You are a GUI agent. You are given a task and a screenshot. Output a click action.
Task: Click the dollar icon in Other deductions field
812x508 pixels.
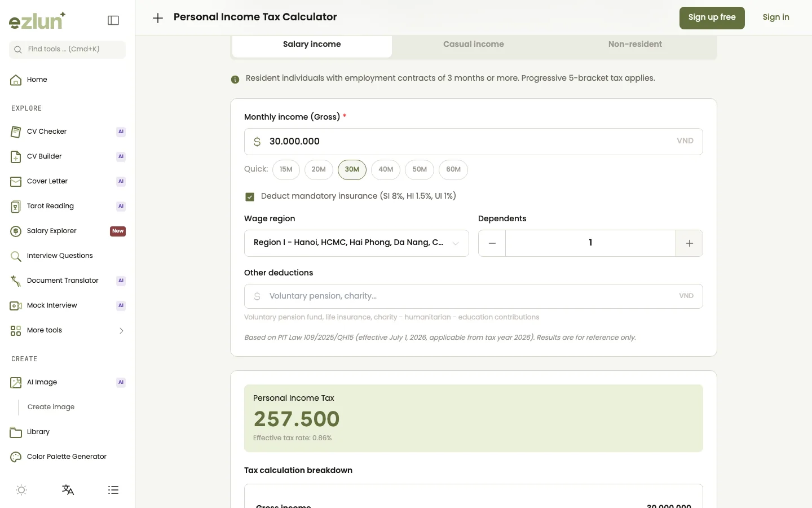257,296
